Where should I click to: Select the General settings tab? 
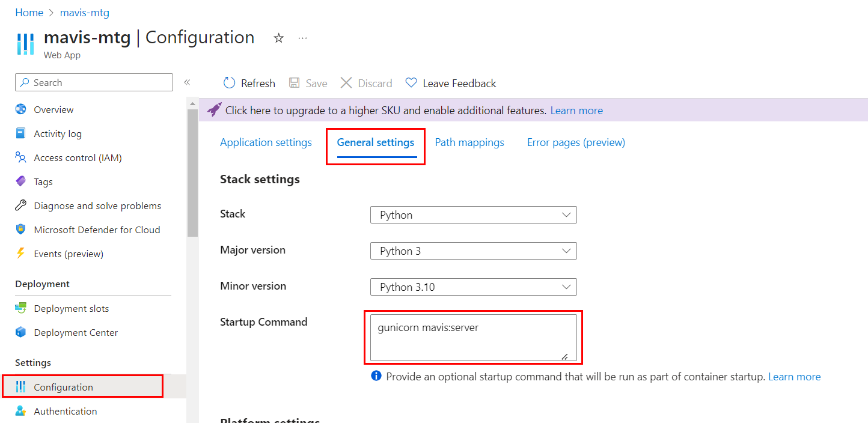coord(376,142)
